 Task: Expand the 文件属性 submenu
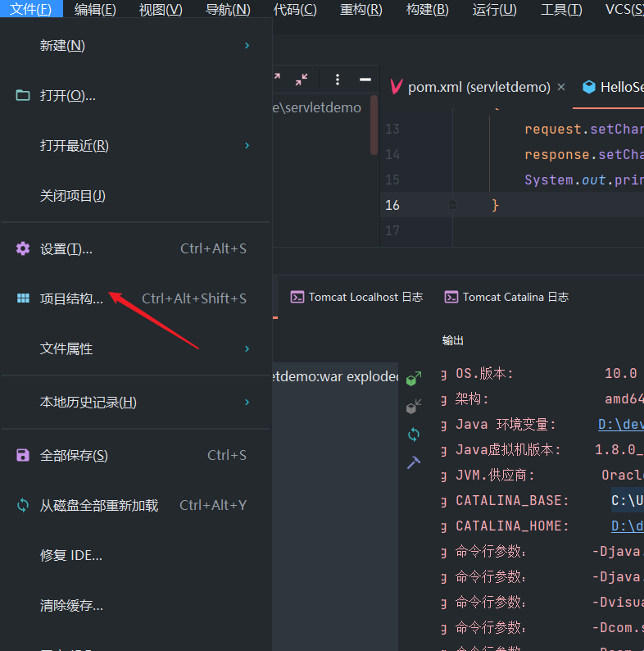(136, 348)
